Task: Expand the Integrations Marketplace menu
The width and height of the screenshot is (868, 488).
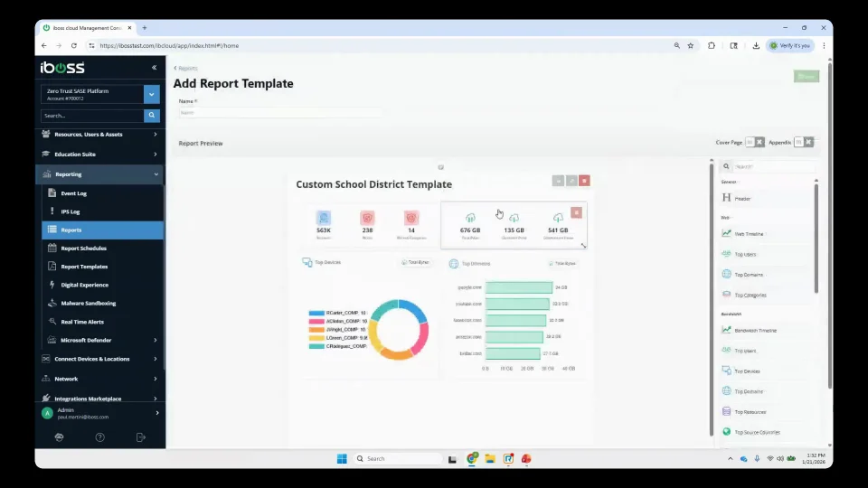Action: 99,399
